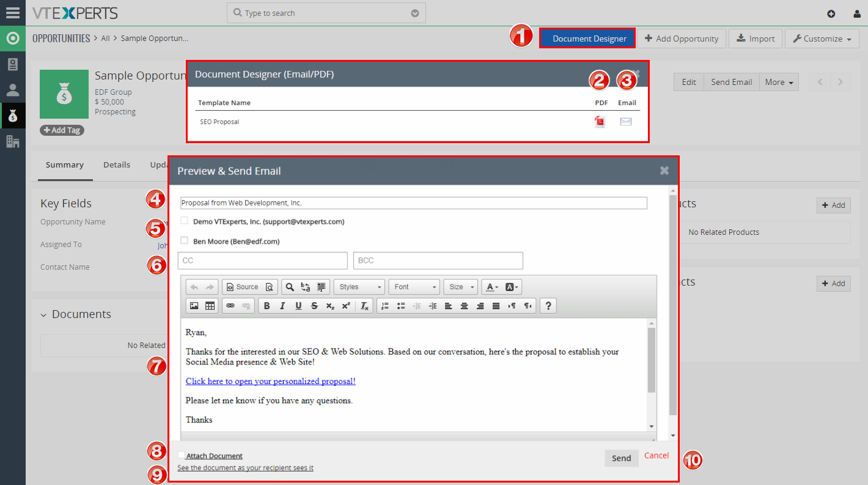868x485 pixels.
Task: Toggle italic formatting
Action: click(282, 306)
